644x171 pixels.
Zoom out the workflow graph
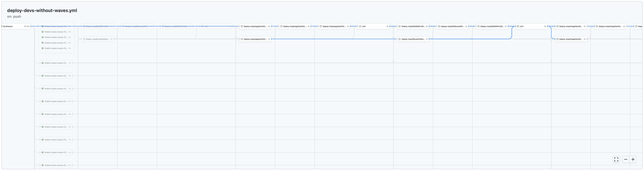coord(626,159)
